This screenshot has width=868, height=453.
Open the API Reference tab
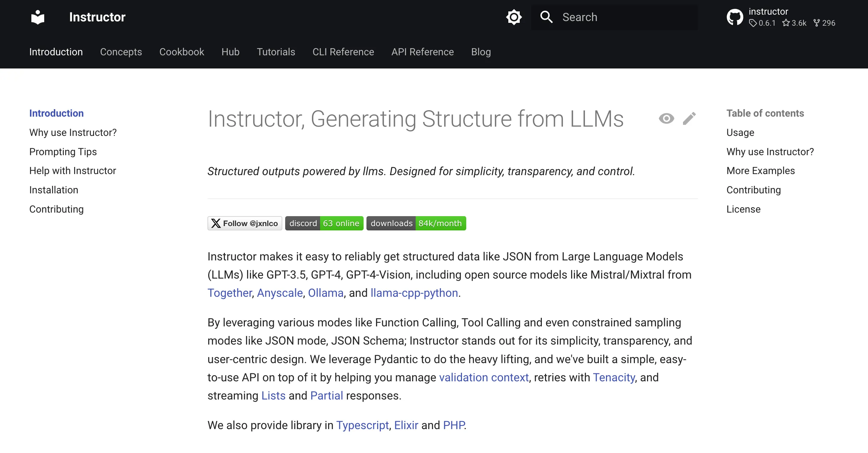tap(422, 52)
